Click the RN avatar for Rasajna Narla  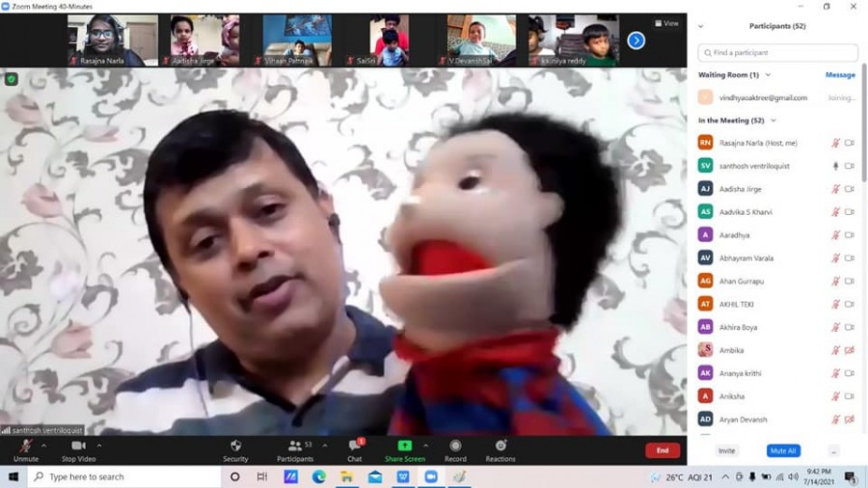click(705, 143)
